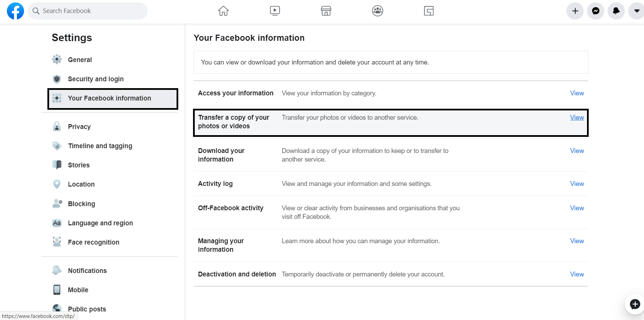Viewport: 644px width, 320px height.
Task: Open Blocking settings
Action: click(81, 204)
